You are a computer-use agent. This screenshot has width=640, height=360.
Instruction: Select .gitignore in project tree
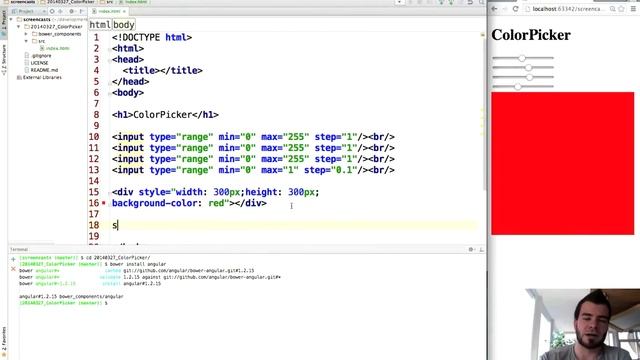coord(42,56)
